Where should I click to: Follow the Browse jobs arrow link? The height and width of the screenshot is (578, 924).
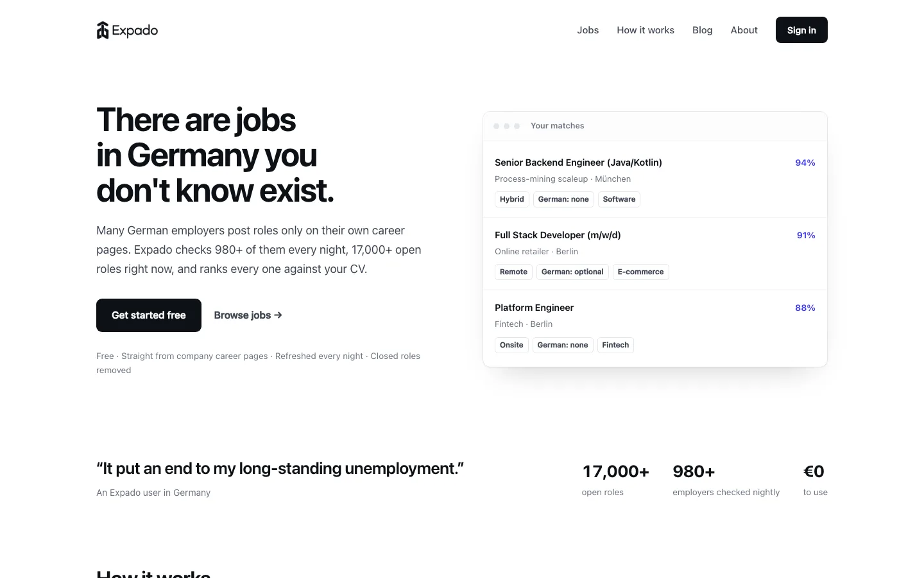point(248,315)
